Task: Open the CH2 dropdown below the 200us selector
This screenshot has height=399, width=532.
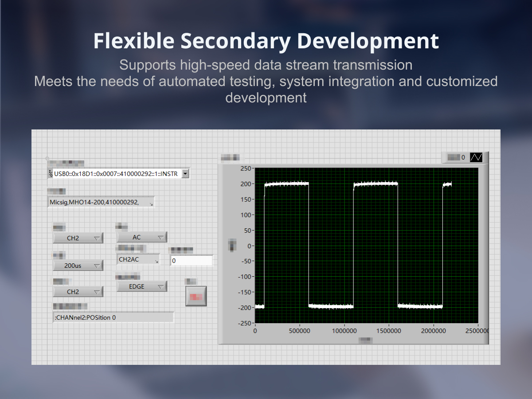Action: (78, 292)
